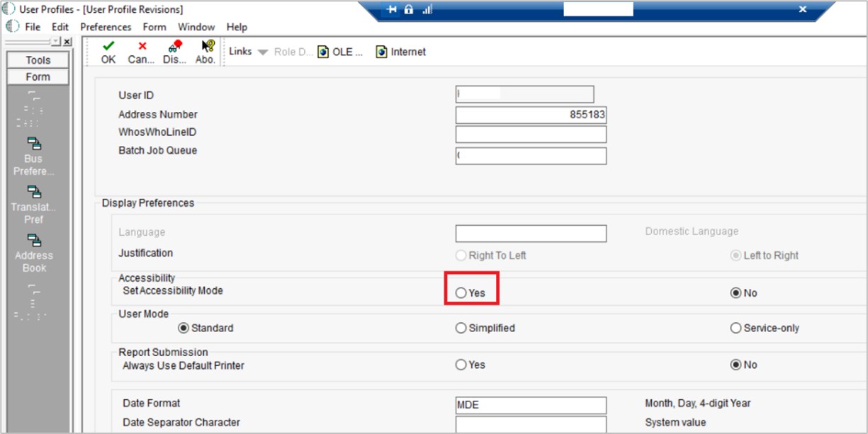
Task: Open the About toolbar icon
Action: tap(208, 46)
